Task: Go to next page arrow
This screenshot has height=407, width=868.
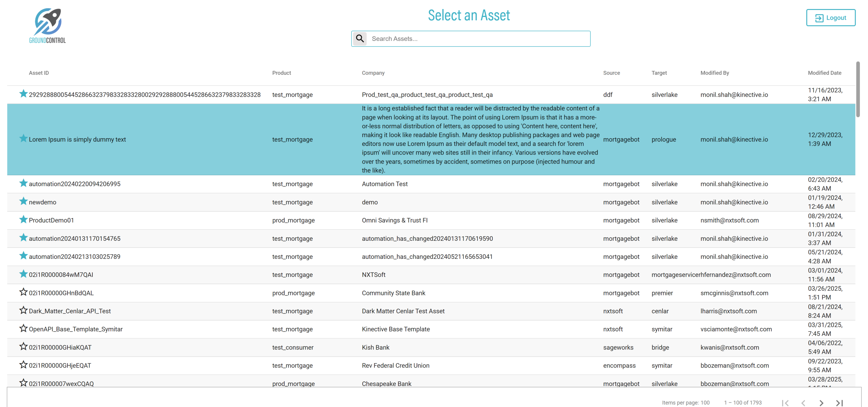Action: (821, 402)
